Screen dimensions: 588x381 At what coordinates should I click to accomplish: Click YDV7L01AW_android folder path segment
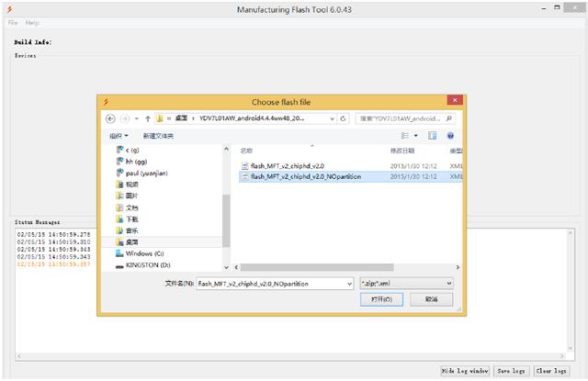tap(252, 118)
